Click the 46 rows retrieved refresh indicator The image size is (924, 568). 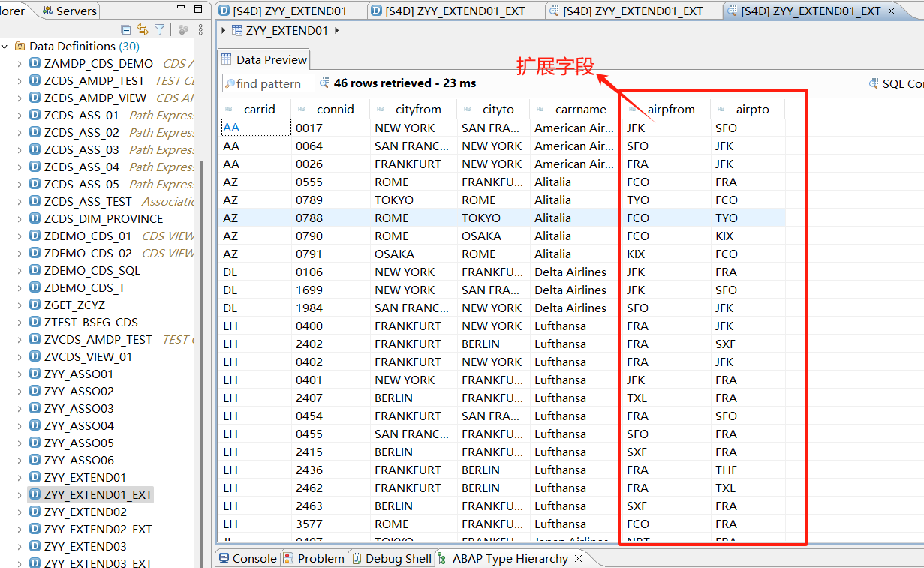tap(324, 83)
